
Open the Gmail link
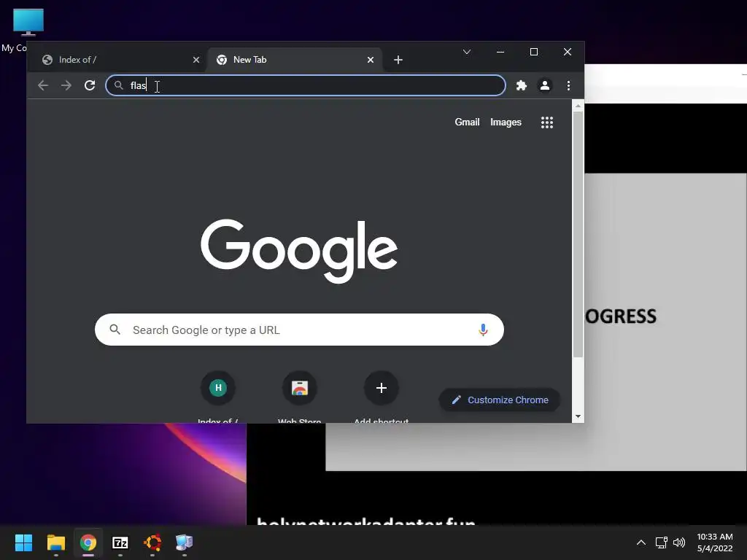tap(467, 122)
